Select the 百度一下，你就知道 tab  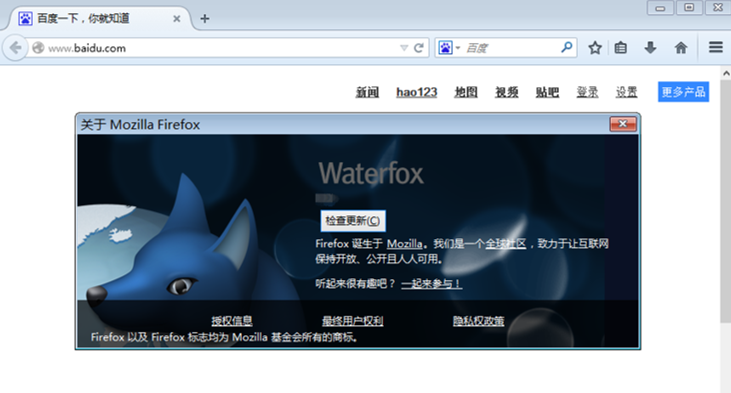[99, 19]
